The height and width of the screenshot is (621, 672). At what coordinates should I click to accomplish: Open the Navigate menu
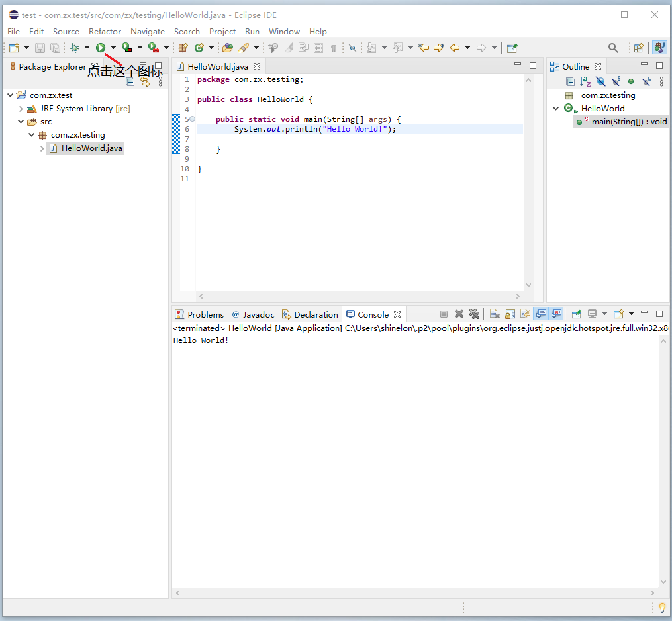148,31
